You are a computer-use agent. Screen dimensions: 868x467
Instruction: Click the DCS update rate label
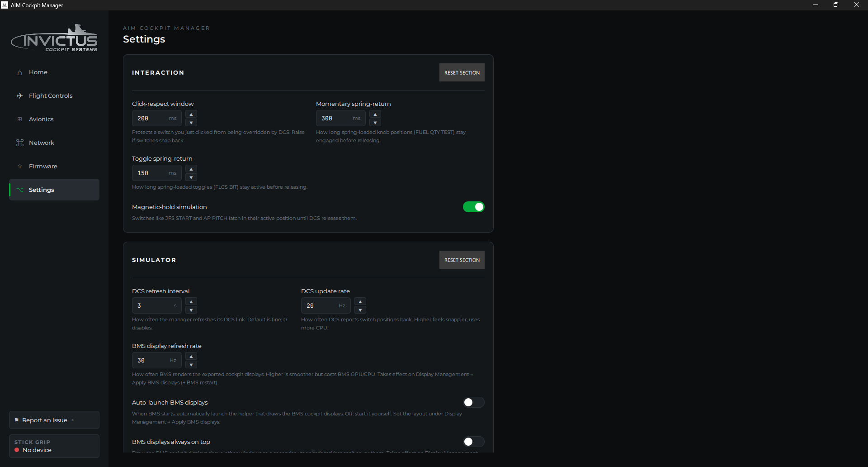(x=325, y=291)
